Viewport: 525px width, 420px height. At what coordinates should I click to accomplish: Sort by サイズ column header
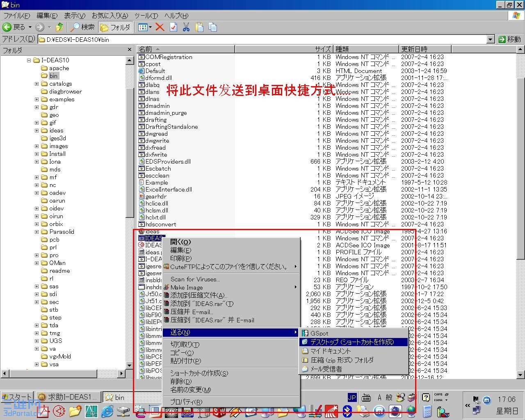click(x=283, y=49)
